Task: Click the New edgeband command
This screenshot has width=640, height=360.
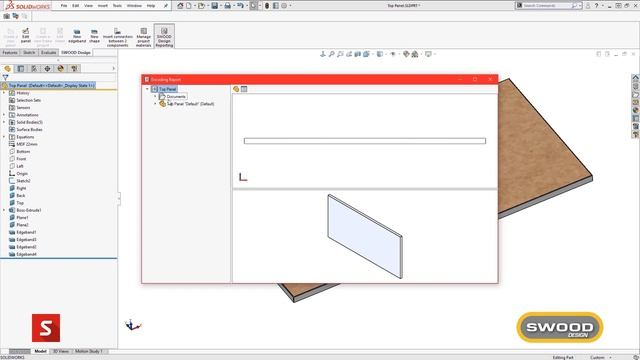Action: (x=77, y=36)
